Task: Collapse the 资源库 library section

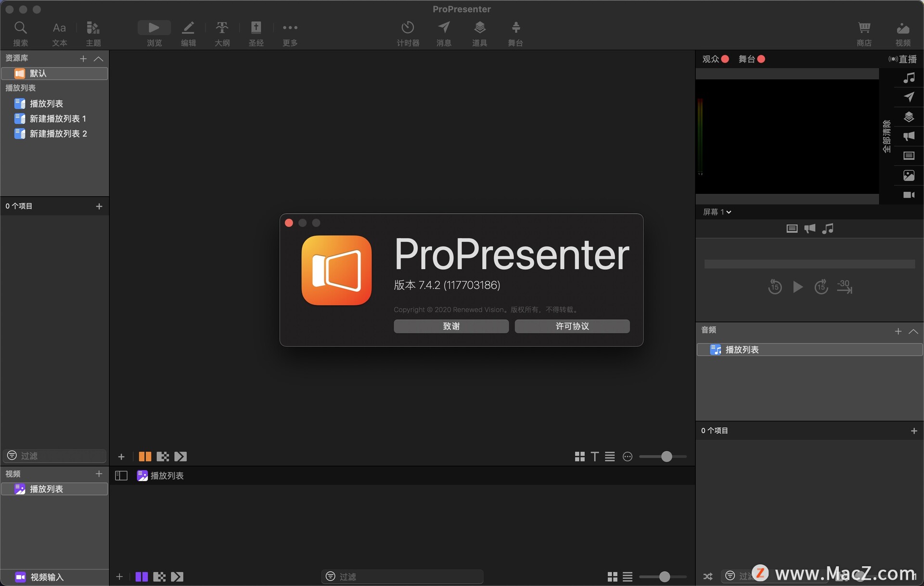Action: [99, 59]
